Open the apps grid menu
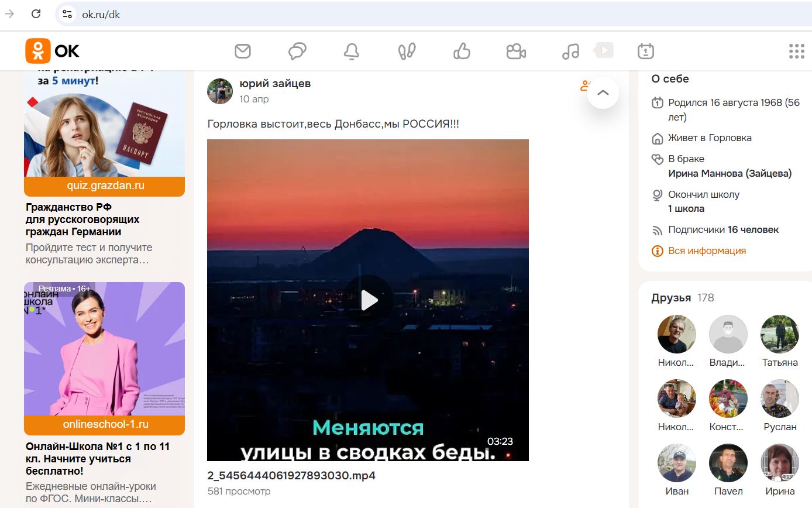812x508 pixels. point(797,51)
